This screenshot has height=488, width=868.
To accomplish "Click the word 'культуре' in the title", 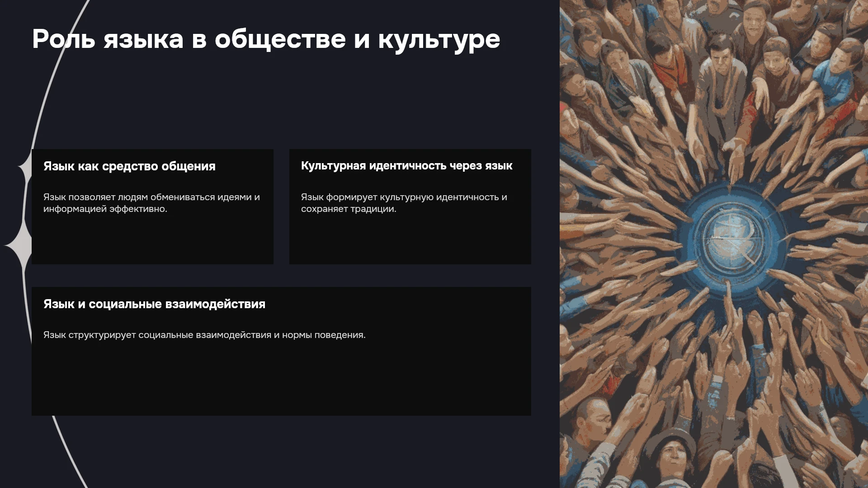I will (x=439, y=39).
